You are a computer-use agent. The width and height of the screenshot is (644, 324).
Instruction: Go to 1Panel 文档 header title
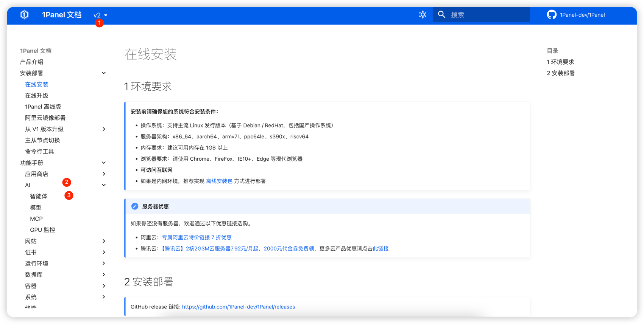62,15
